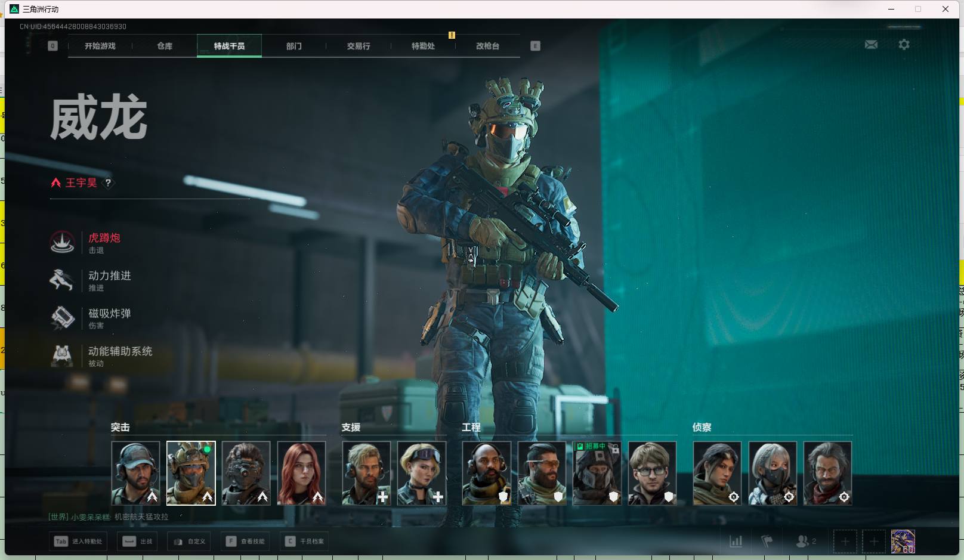Open the friends list icon
The width and height of the screenshot is (964, 560).
tap(803, 542)
